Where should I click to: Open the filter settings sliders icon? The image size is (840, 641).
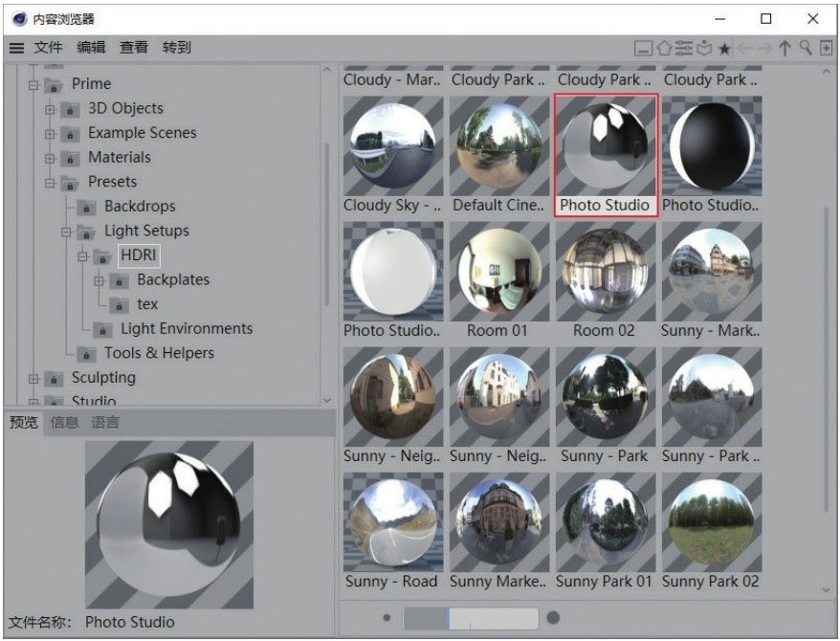point(683,48)
